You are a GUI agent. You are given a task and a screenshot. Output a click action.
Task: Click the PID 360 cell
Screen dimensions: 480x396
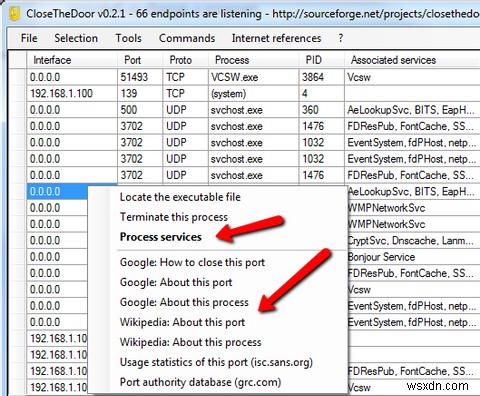(322, 110)
